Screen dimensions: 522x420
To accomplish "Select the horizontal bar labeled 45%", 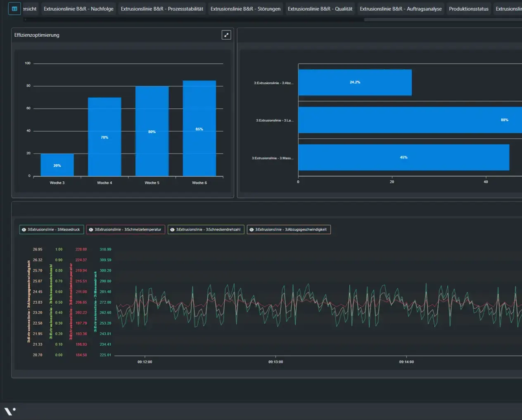I will coord(403,157).
